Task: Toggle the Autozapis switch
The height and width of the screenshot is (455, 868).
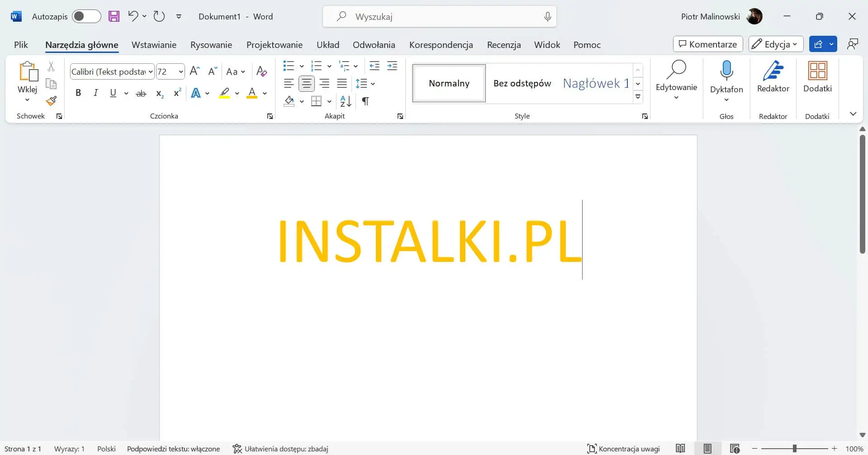Action: [x=86, y=17]
